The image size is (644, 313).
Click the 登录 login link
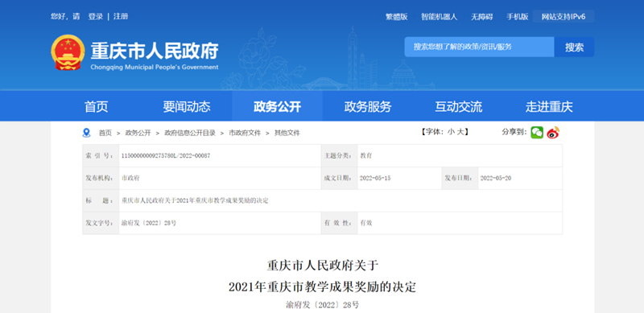point(95,16)
